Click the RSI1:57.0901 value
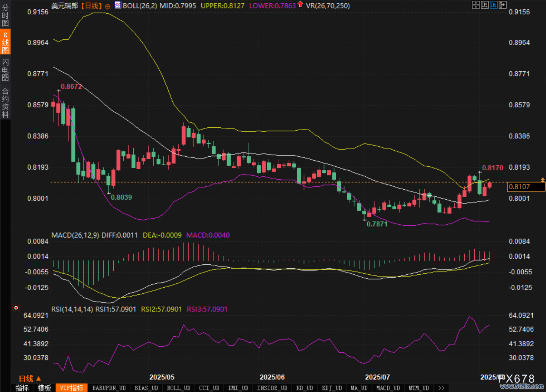This screenshot has height=392, width=546. pos(116,309)
